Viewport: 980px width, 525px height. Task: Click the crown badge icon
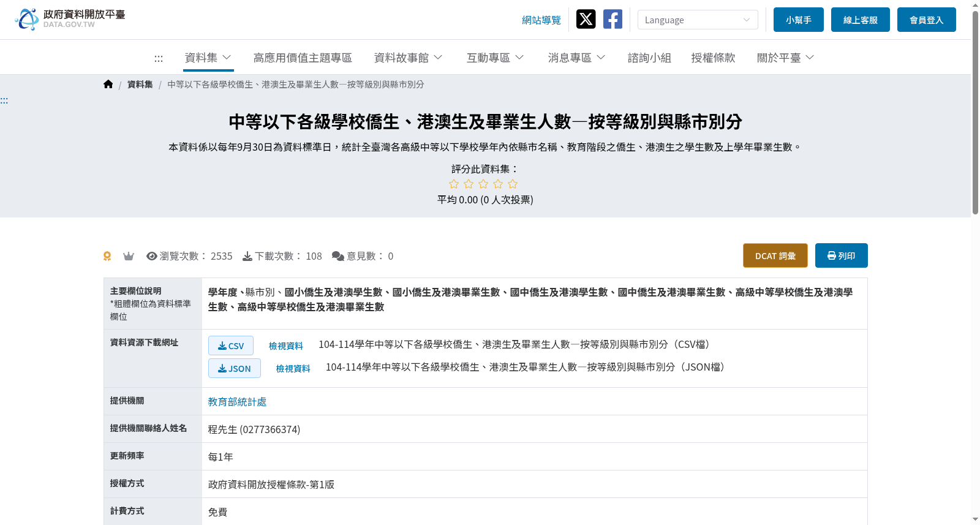coord(129,256)
